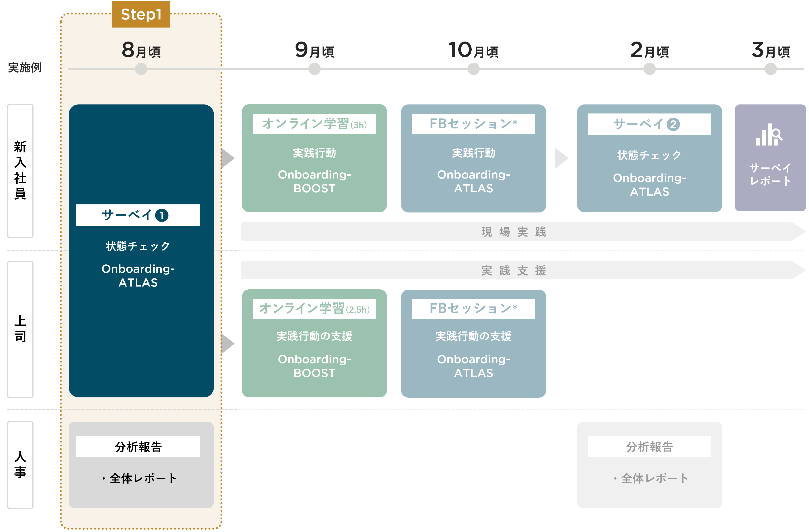Screen dimensions: 809x532
Task: Click Onboarding-ATLAS text in dark blue card
Action: [138, 276]
